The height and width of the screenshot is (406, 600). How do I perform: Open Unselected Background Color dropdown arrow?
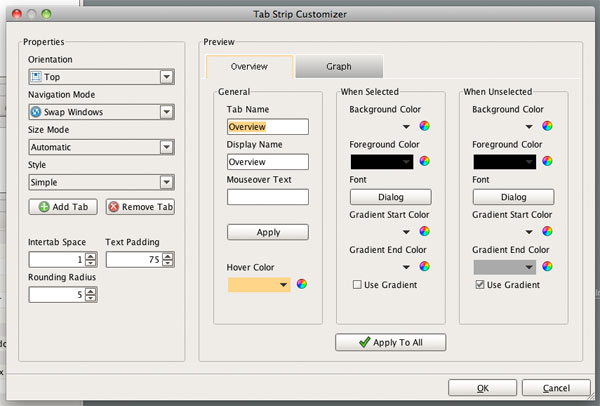coord(529,127)
